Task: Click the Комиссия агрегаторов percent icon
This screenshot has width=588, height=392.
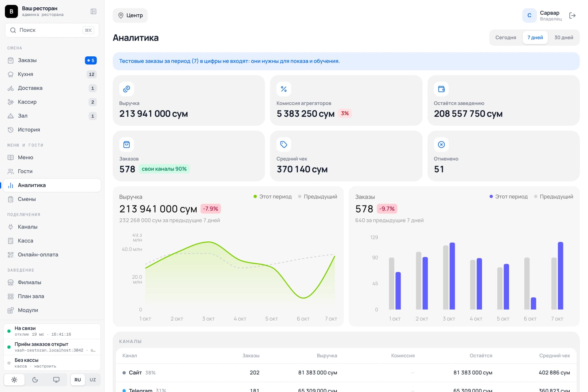Action: point(284,89)
